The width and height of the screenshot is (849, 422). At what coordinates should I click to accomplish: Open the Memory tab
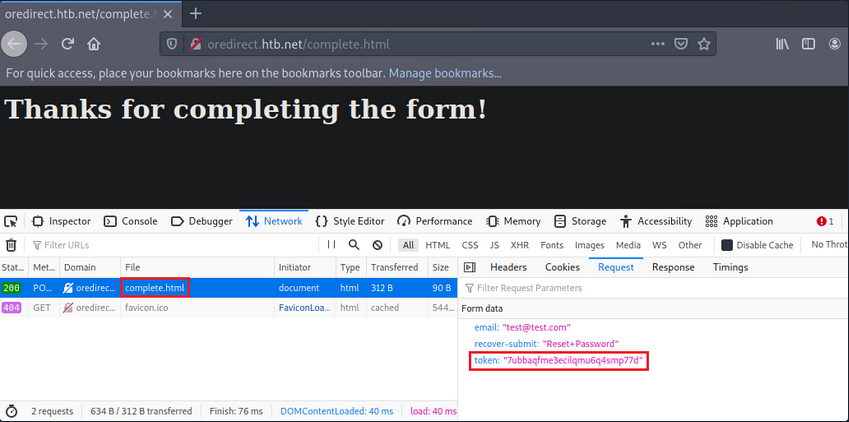click(x=514, y=222)
